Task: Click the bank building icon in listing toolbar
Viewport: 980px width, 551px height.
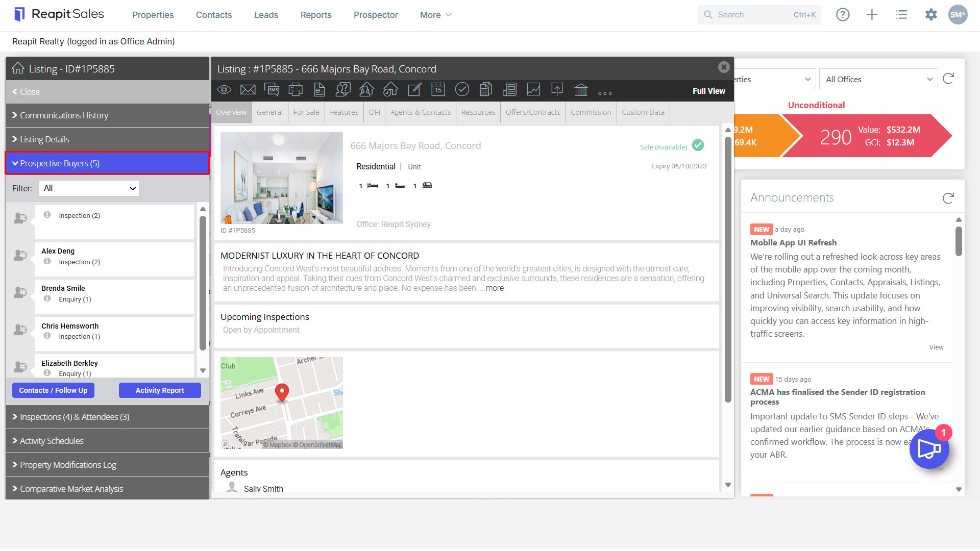Action: (x=581, y=90)
